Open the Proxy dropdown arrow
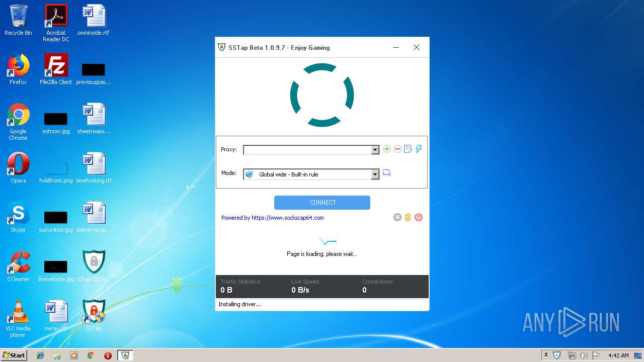 pyautogui.click(x=375, y=150)
